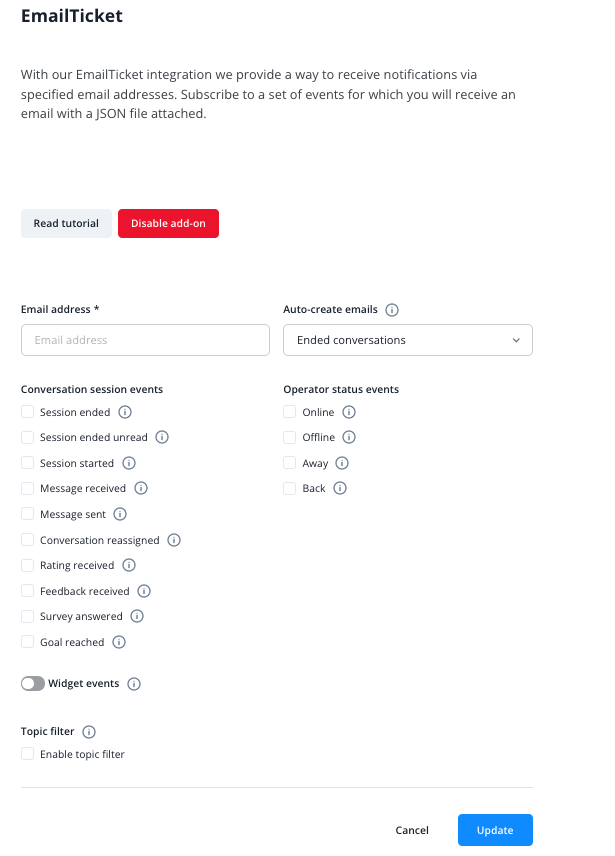
Task: Click info icon beside Widget events
Action: 134,684
